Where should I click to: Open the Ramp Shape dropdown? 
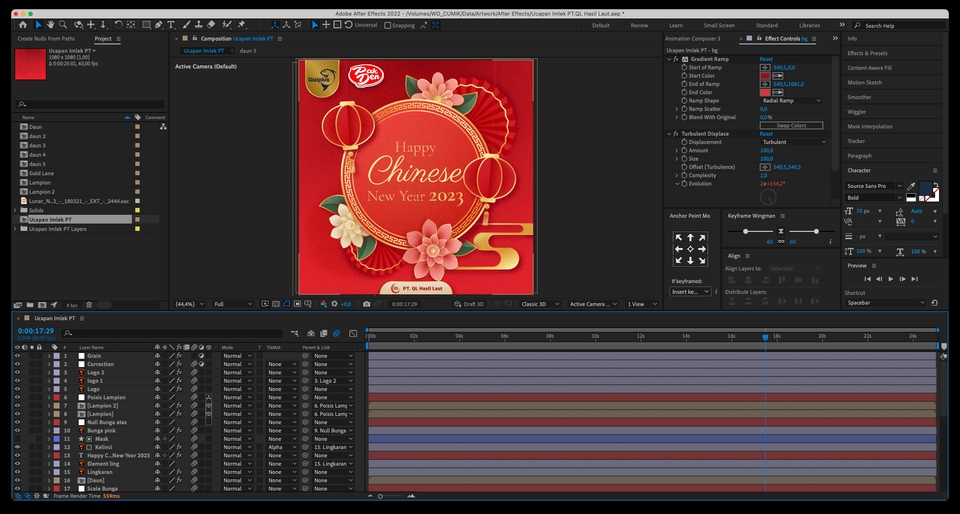click(792, 101)
